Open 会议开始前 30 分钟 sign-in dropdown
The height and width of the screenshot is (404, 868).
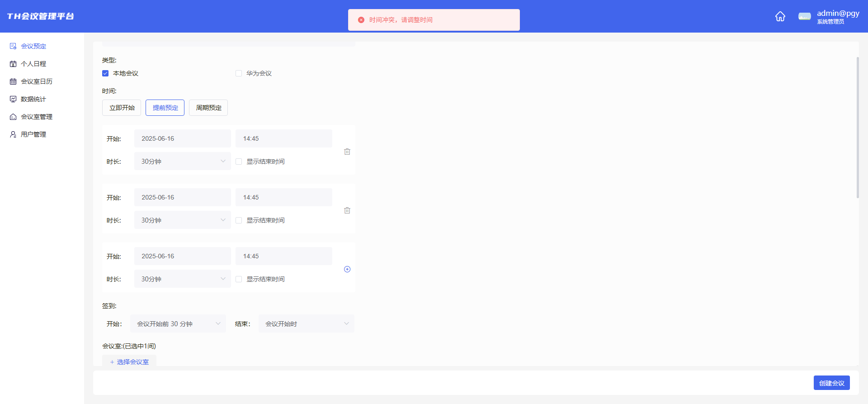point(178,323)
